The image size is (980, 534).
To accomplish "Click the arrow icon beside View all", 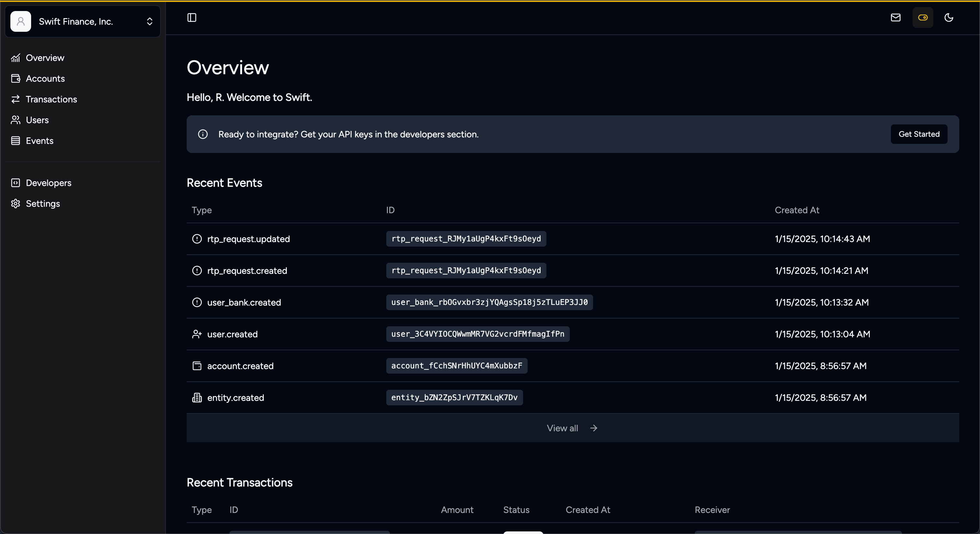I will (x=593, y=428).
